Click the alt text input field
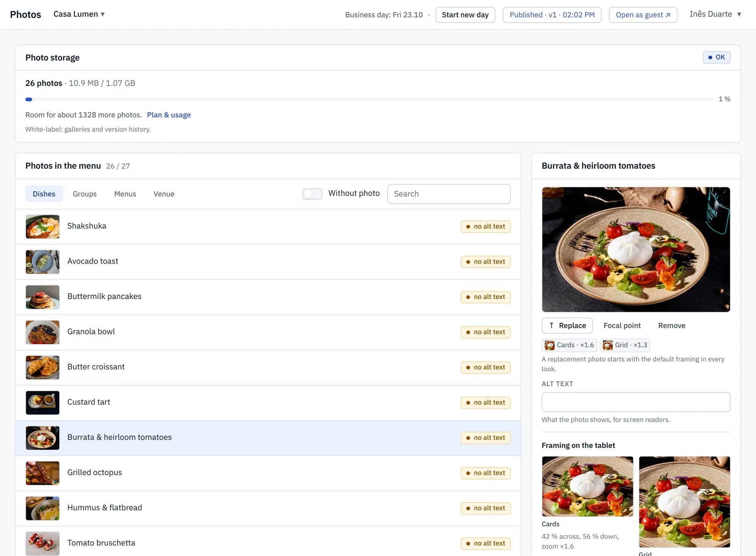Viewport: 756px width, 556px height. (x=636, y=402)
